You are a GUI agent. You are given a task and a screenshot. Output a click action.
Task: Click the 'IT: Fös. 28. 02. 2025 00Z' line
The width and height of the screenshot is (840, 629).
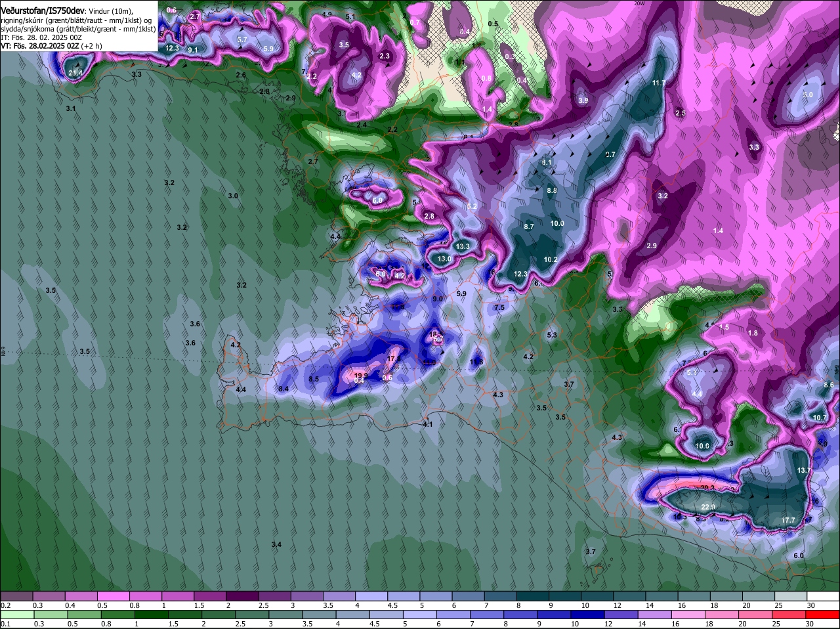tap(41, 37)
